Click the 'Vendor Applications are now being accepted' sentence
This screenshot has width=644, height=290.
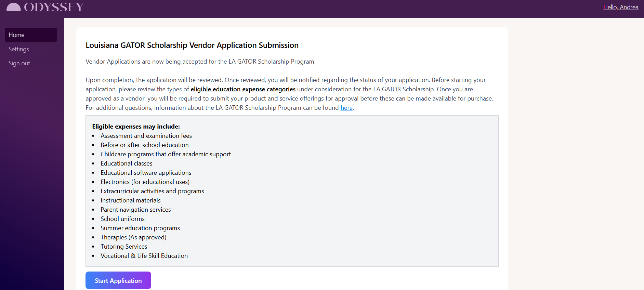200,62
